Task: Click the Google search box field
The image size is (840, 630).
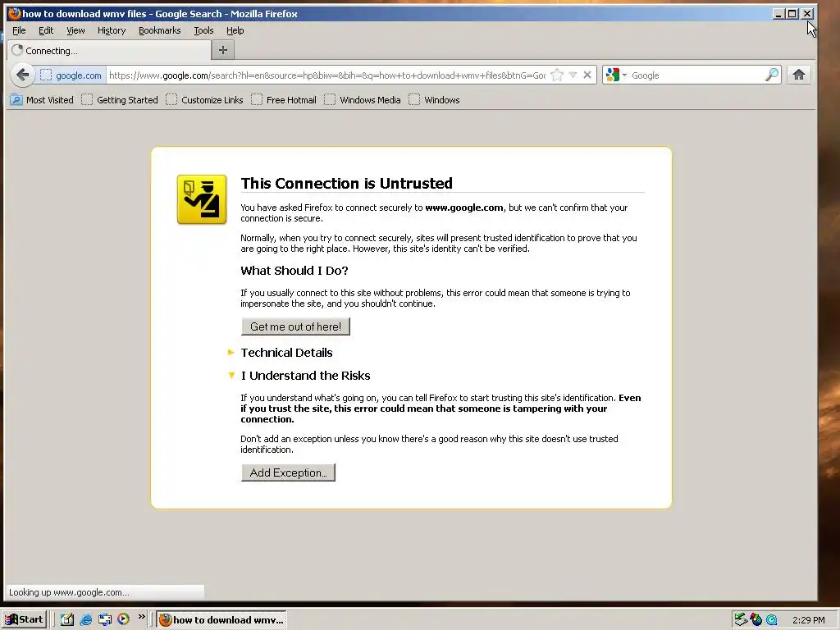Action: point(696,75)
